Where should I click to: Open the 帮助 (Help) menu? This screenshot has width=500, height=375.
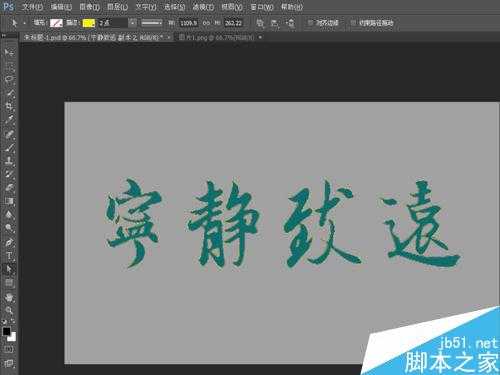click(x=292, y=7)
